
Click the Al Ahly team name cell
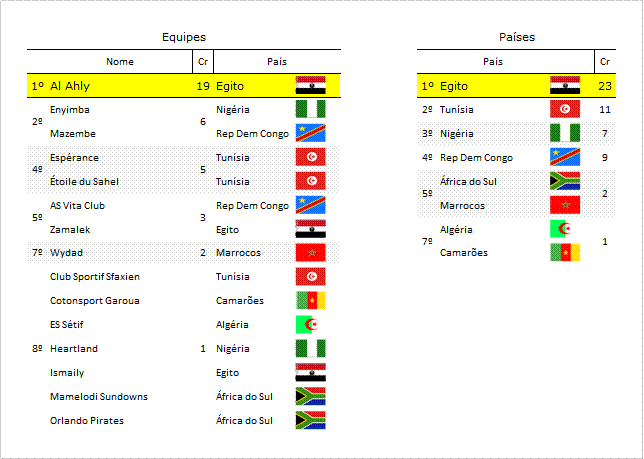click(x=70, y=86)
